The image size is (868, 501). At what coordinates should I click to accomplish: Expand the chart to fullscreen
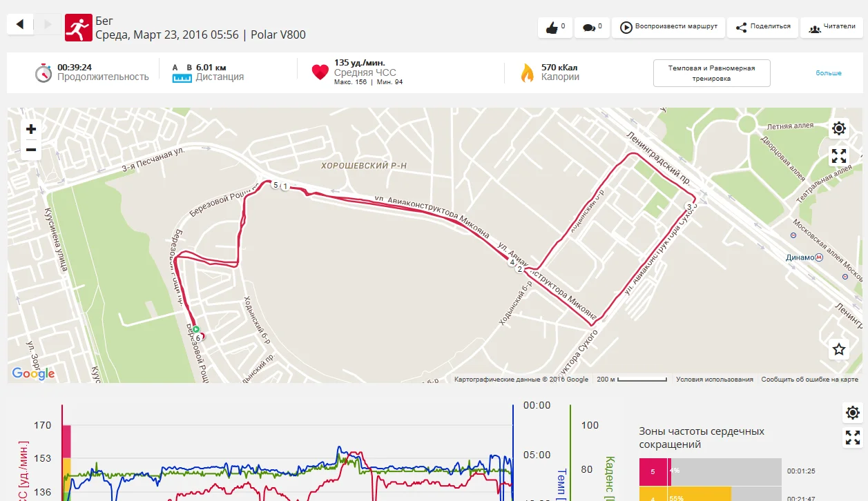point(853,438)
